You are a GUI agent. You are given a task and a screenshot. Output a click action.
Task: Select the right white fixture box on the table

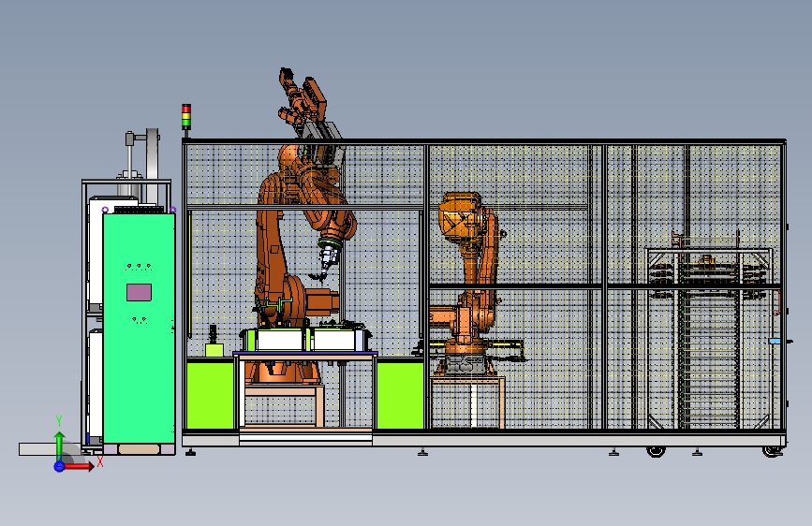tap(335, 340)
